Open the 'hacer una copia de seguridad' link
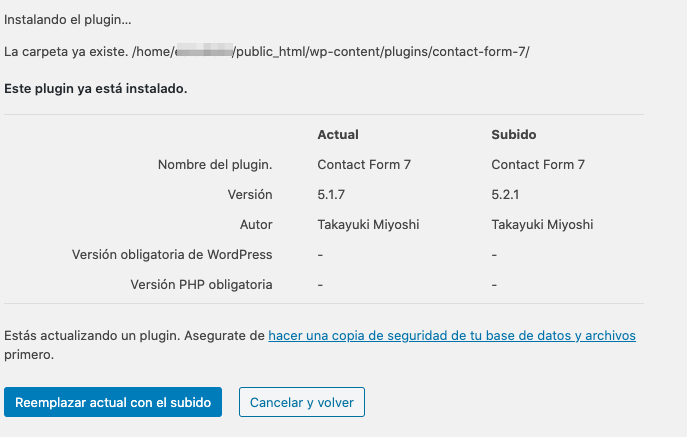This screenshot has height=437, width=687. [452, 336]
